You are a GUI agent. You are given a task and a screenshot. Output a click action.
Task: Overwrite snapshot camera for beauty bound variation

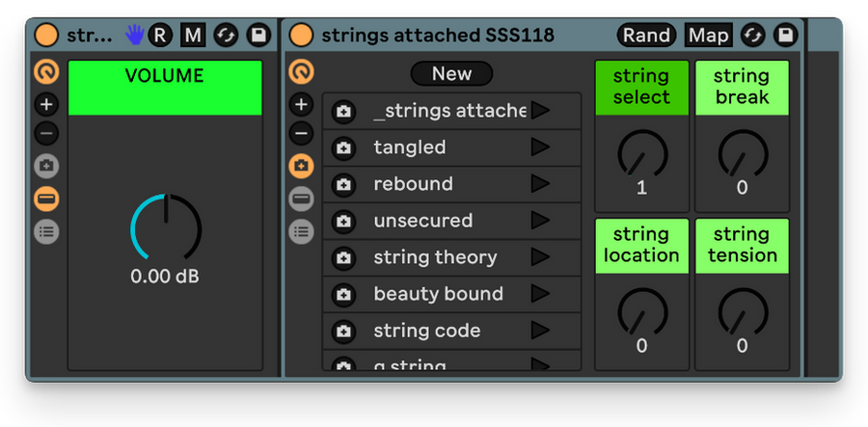[x=343, y=294]
